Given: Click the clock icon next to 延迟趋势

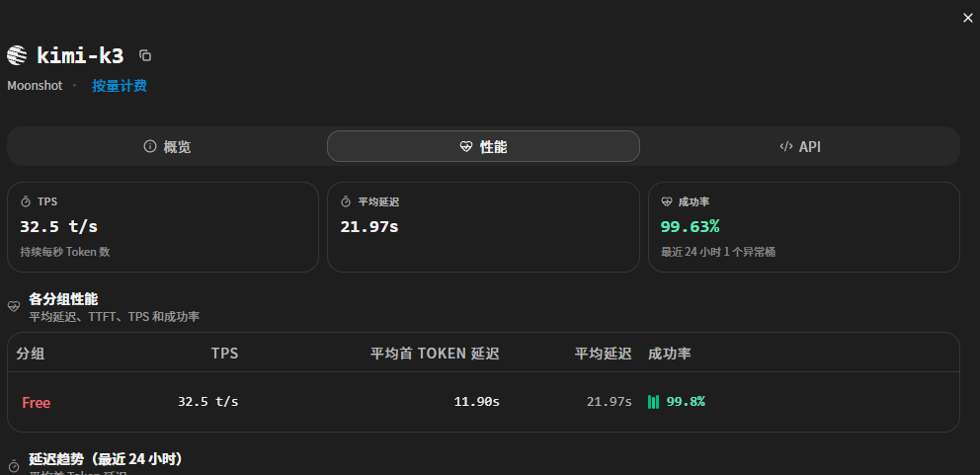Looking at the screenshot, I should pos(14,466).
